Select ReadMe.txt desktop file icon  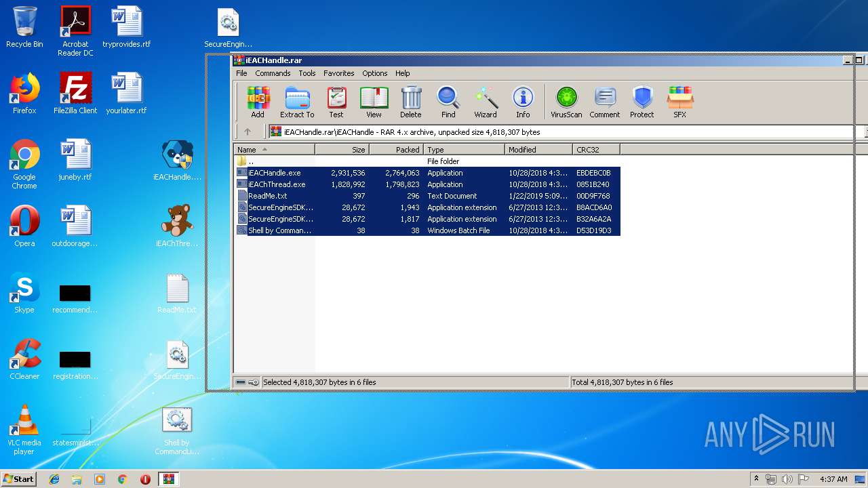click(x=177, y=293)
